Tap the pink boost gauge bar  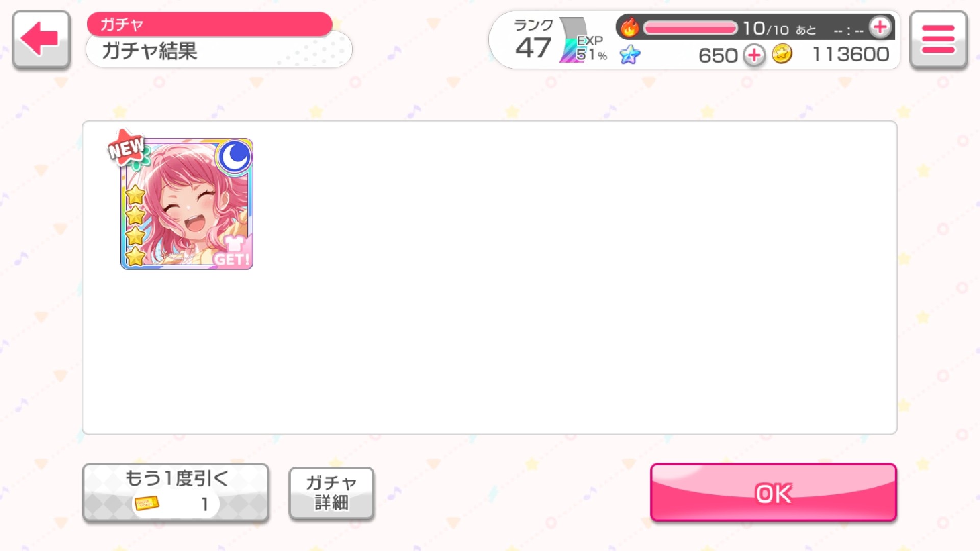(690, 28)
